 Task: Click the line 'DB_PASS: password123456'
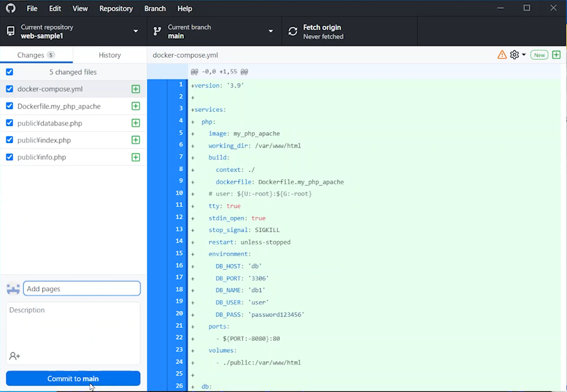pyautogui.click(x=260, y=315)
